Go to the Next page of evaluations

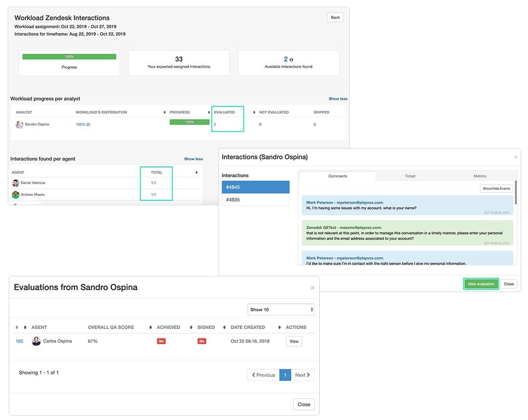coord(303,375)
